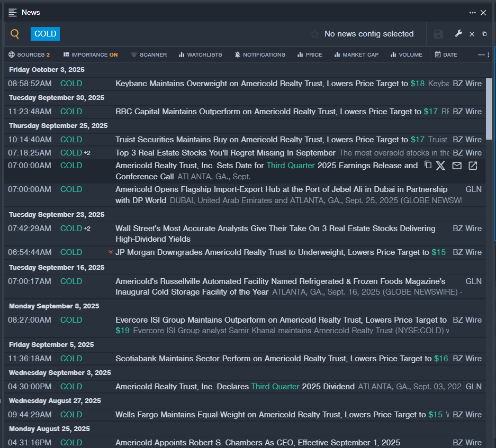This screenshot has height=448, width=496.
Task: Email the Third Quarter earnings article
Action: pos(457,166)
